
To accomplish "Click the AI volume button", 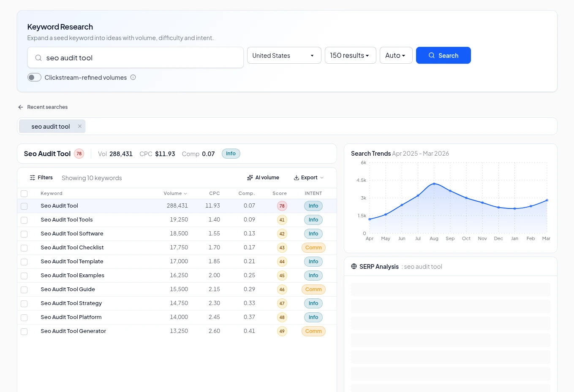I will pyautogui.click(x=263, y=178).
